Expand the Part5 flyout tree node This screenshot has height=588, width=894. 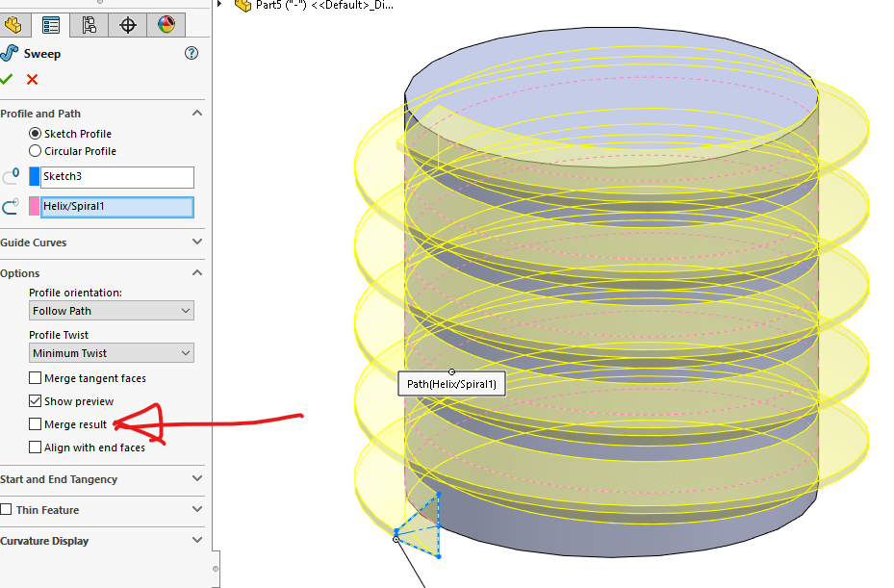tap(219, 5)
